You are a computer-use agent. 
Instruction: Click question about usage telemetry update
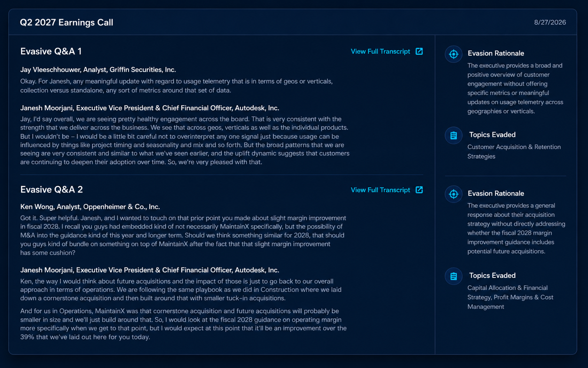176,86
